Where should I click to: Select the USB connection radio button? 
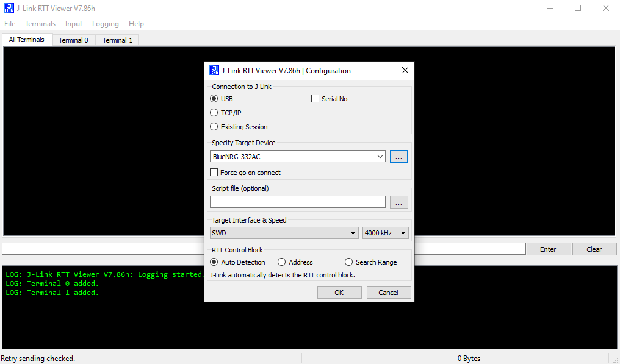(214, 98)
